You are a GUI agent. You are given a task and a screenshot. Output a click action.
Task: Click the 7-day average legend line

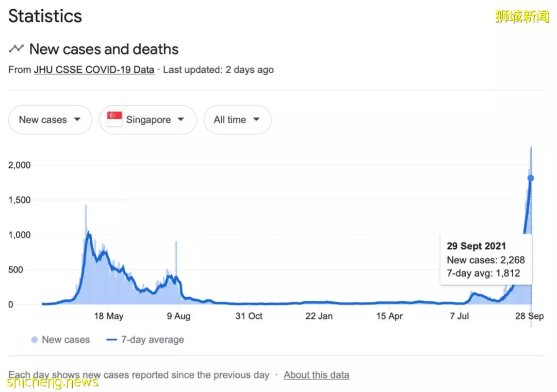[x=112, y=340]
